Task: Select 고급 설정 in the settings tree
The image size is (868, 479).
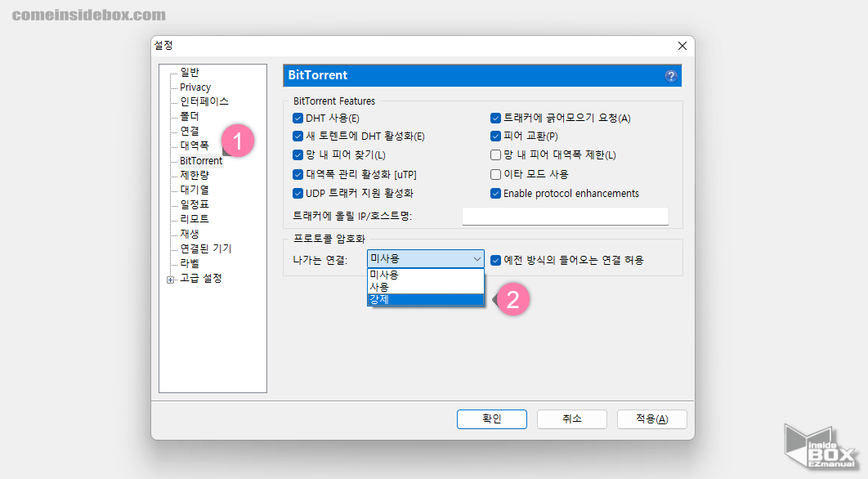Action: tap(200, 278)
